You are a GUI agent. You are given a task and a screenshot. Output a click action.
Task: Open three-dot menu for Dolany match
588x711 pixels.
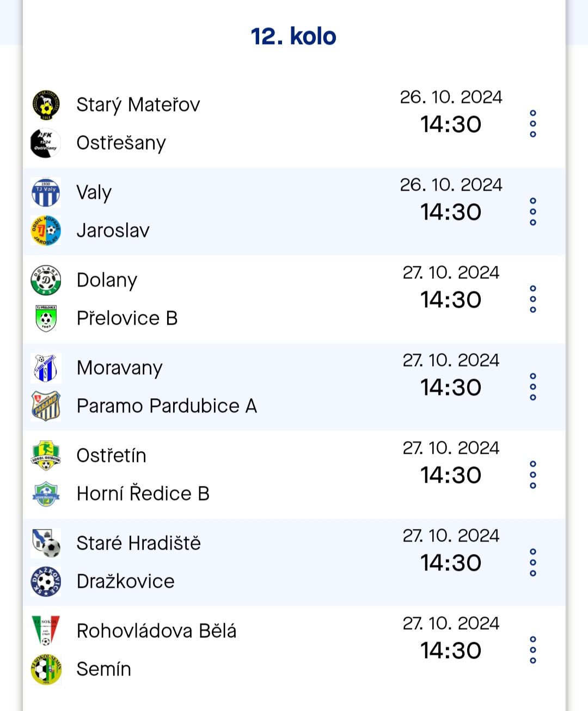coord(533,299)
